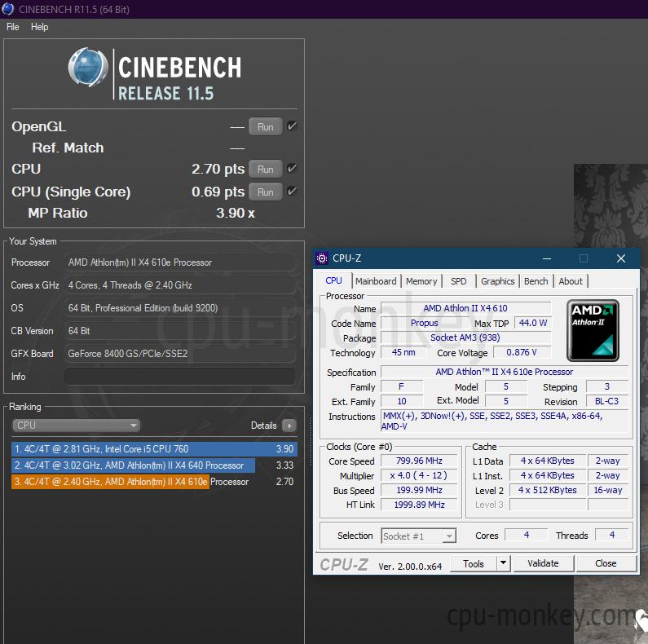Click the Socket AM3 (938) package value
Viewport: 648px width, 644px height.
pyautogui.click(x=465, y=337)
